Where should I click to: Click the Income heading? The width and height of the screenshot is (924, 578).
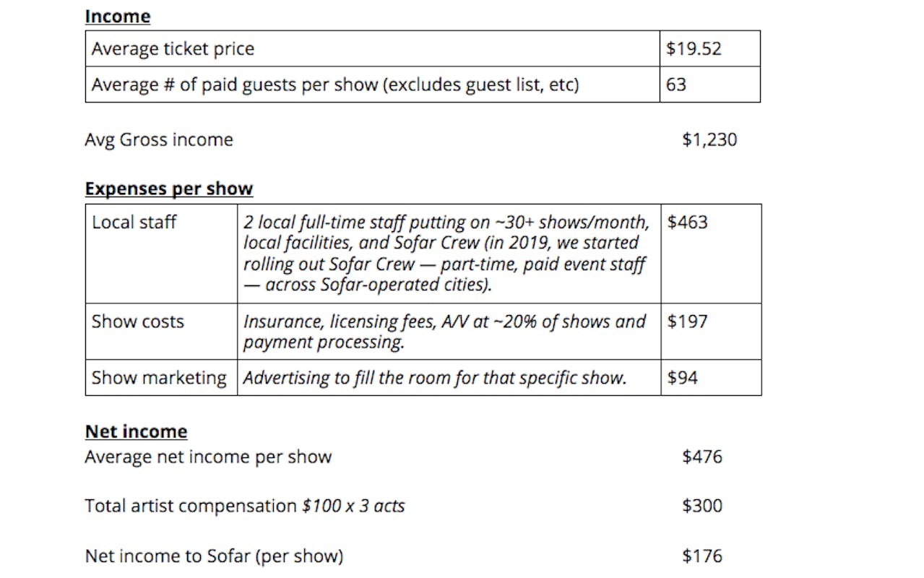click(117, 17)
